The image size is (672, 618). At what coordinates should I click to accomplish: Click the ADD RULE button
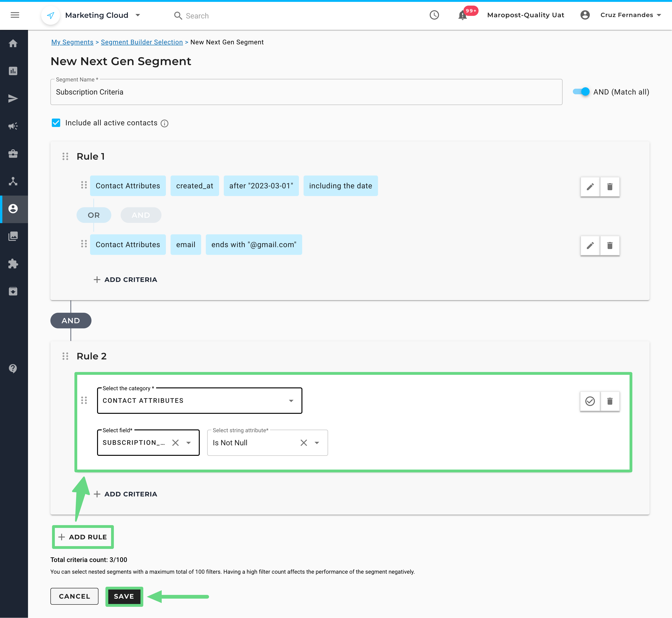[83, 537]
